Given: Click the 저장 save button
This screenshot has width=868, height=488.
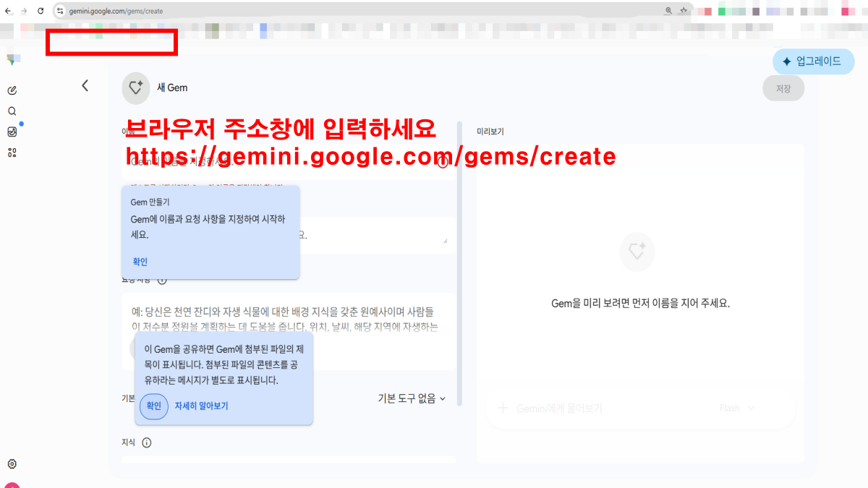Looking at the screenshot, I should pos(783,88).
